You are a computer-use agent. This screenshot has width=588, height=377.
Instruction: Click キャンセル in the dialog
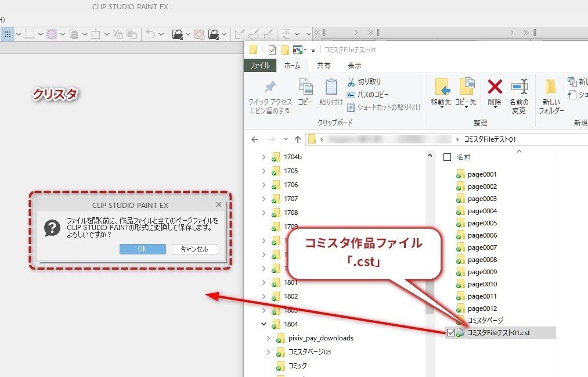tap(194, 249)
